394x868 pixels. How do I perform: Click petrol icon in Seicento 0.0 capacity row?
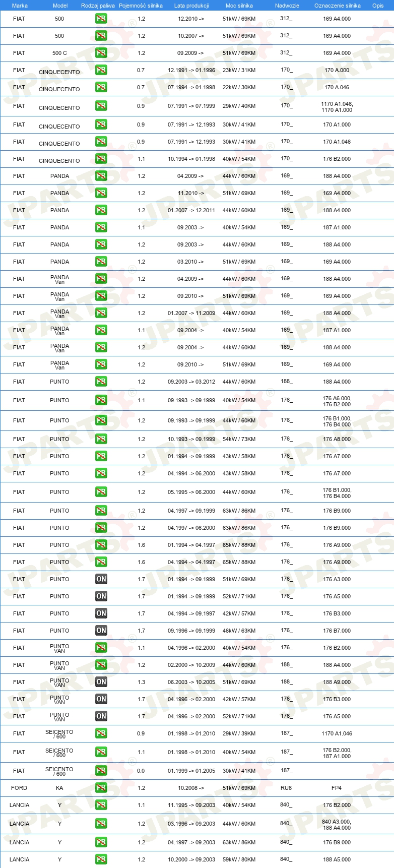point(101,771)
